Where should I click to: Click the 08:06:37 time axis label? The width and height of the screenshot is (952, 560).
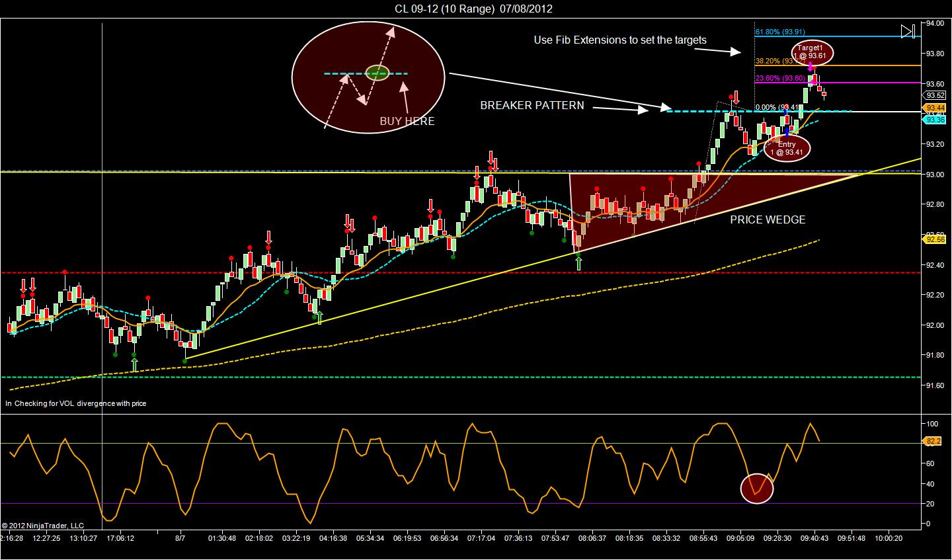point(592,538)
